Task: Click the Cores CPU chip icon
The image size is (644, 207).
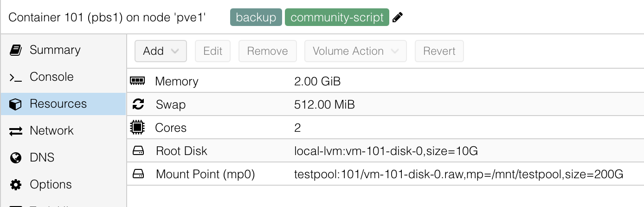Action: tap(137, 128)
